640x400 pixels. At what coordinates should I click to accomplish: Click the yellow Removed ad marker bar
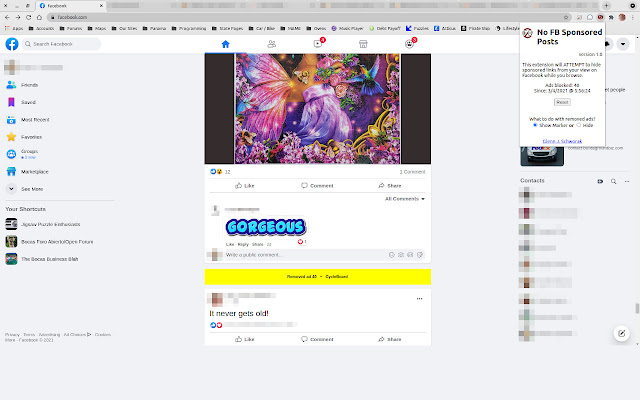click(x=318, y=277)
